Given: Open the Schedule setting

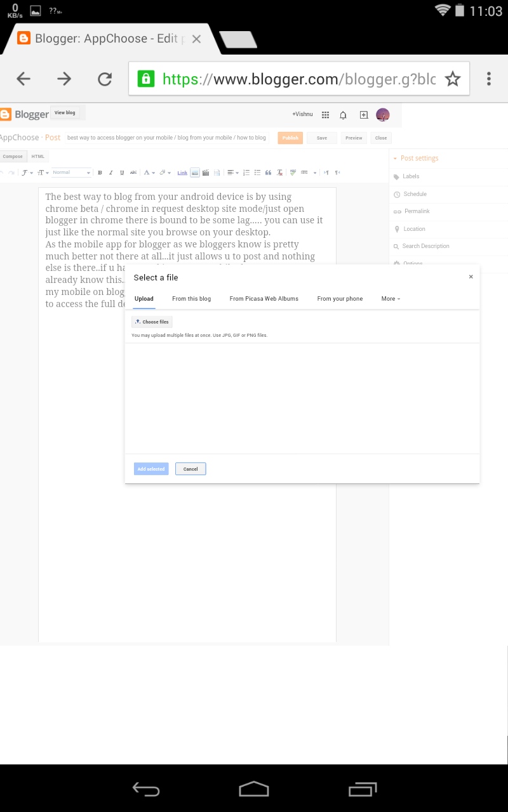Looking at the screenshot, I should [448, 194].
